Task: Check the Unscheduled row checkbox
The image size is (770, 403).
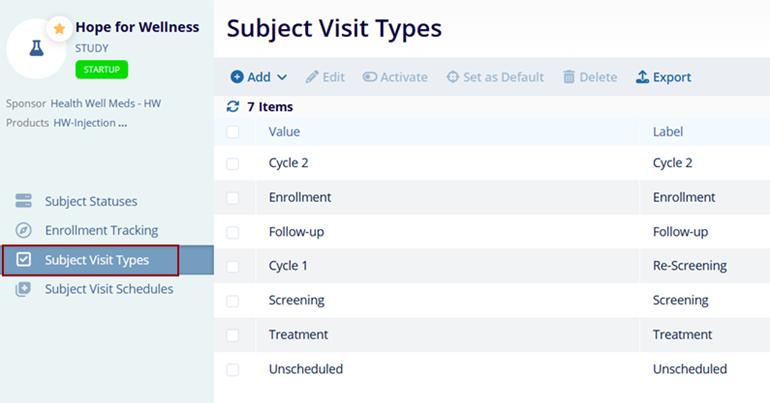Action: [x=233, y=369]
